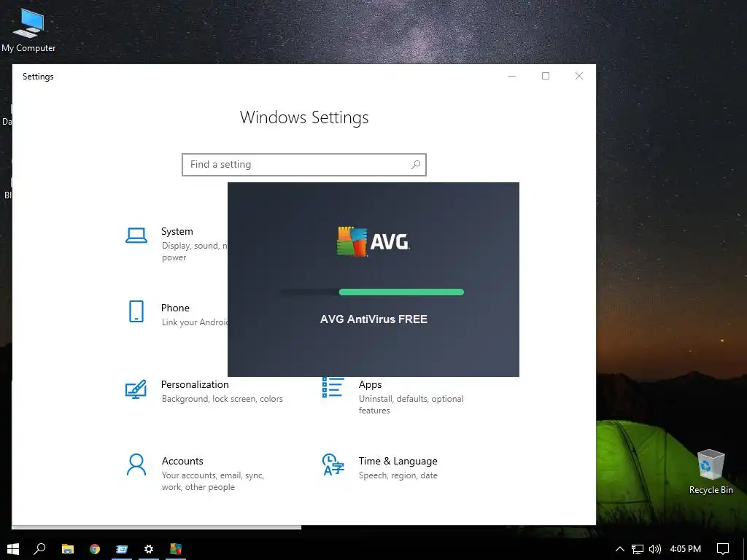The image size is (747, 560).
Task: Open the volume tray icon
Action: tap(655, 549)
